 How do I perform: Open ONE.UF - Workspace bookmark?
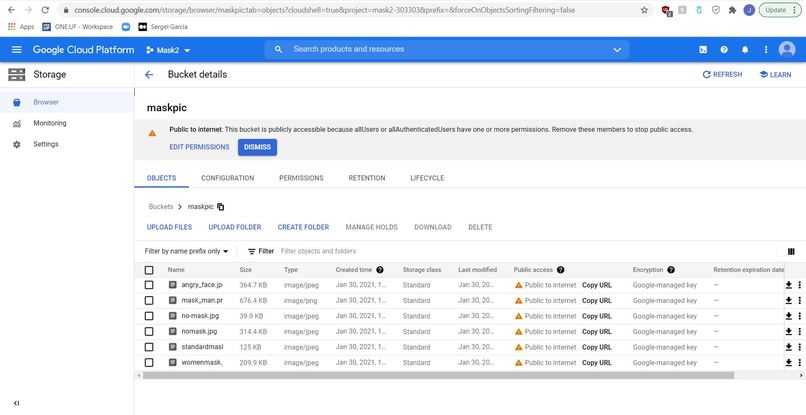pos(78,27)
